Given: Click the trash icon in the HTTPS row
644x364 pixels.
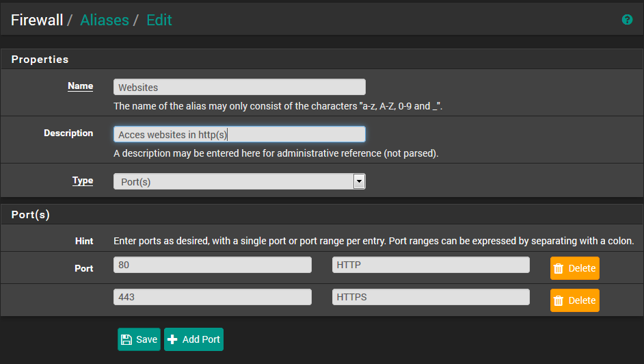Looking at the screenshot, I should (559, 300).
